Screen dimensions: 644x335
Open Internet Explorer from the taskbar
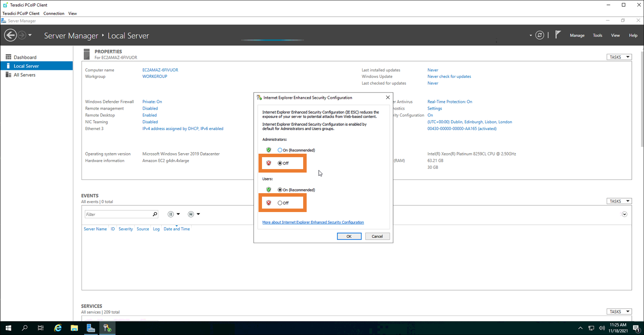pos(58,328)
